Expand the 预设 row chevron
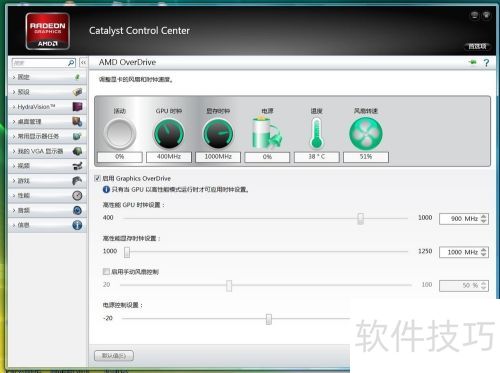This screenshot has width=500, height=373. 14,92
